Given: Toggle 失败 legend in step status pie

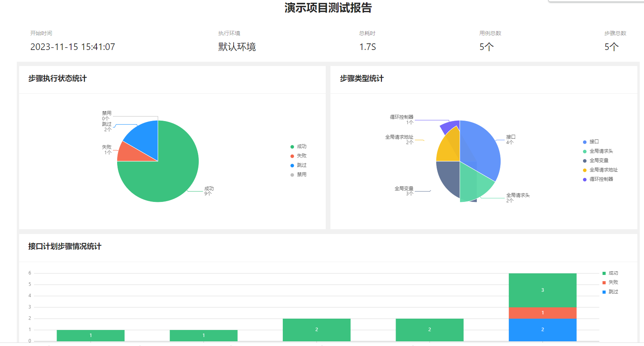Looking at the screenshot, I should click(x=298, y=156).
